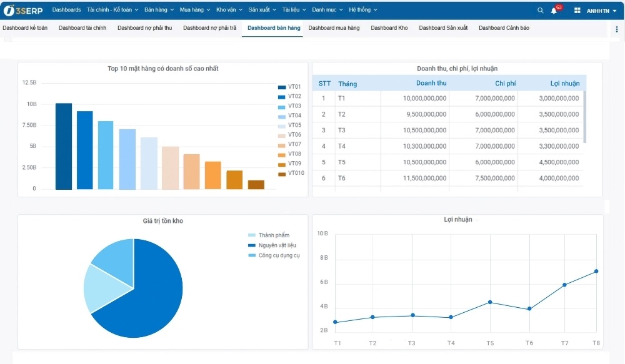
Task: Open the three-dot options menu
Action: pos(617,29)
